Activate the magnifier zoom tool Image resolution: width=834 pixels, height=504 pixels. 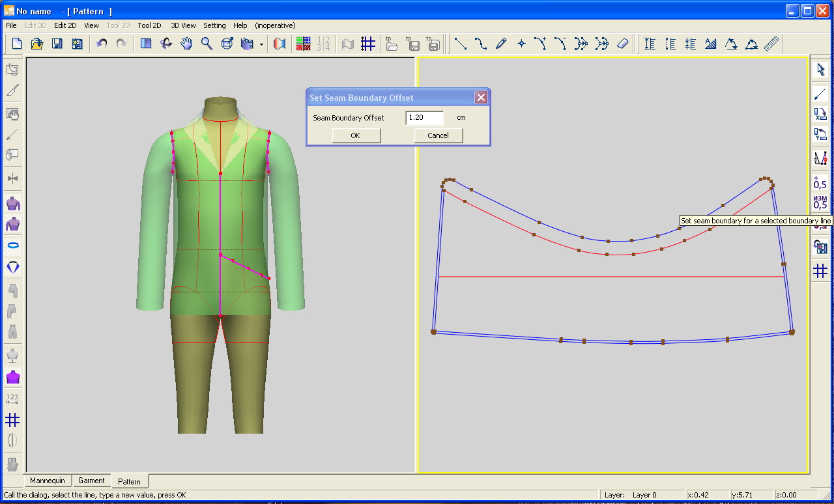[x=207, y=44]
